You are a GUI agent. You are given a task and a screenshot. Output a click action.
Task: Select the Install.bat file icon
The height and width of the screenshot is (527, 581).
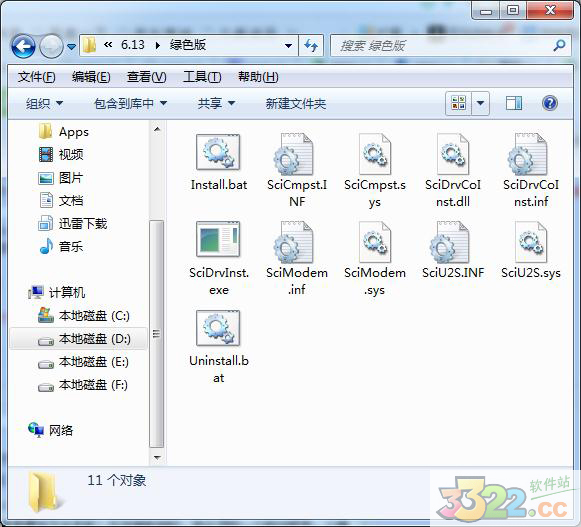click(218, 153)
